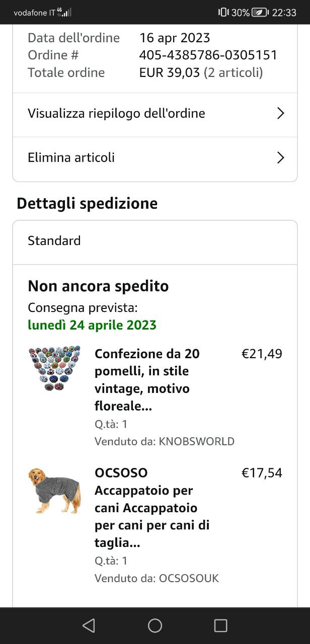The image size is (310, 644).
Task: Open recent apps square icon
Action: pyautogui.click(x=220, y=625)
